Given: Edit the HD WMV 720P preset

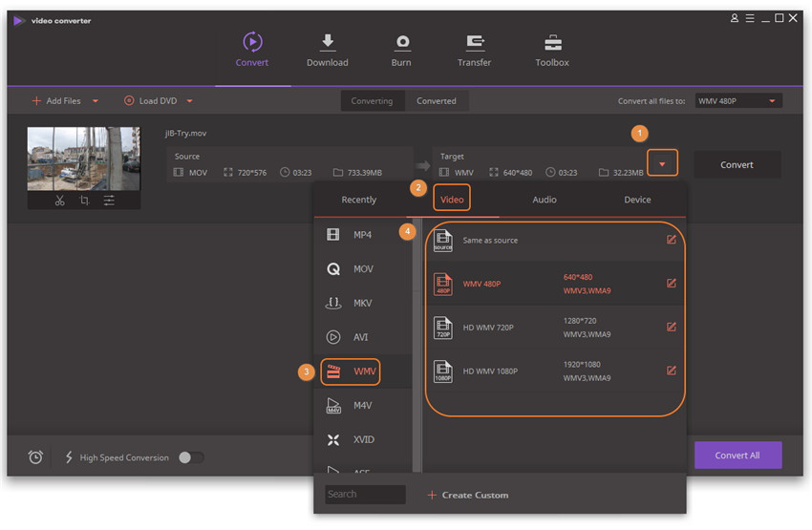Looking at the screenshot, I should click(x=672, y=327).
